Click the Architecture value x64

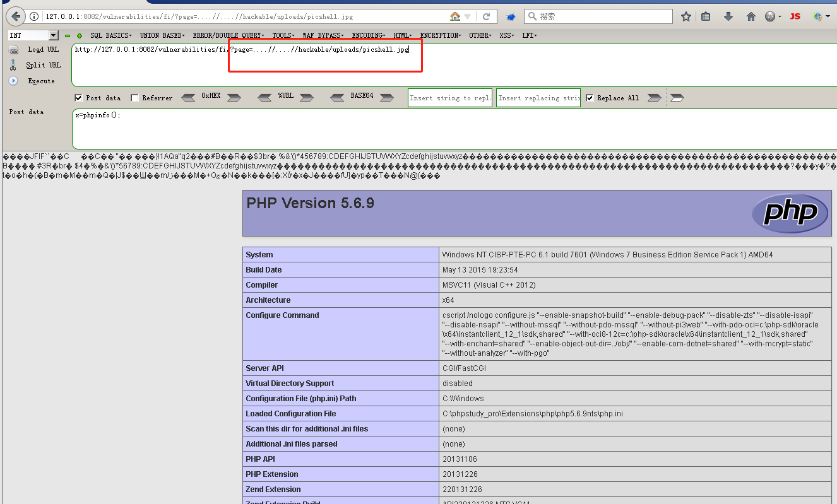coord(448,300)
